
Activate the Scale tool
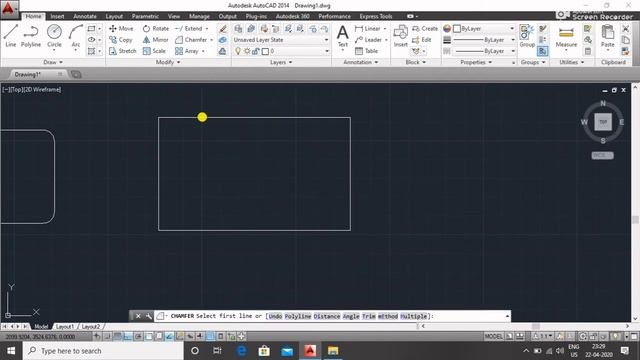(x=154, y=51)
